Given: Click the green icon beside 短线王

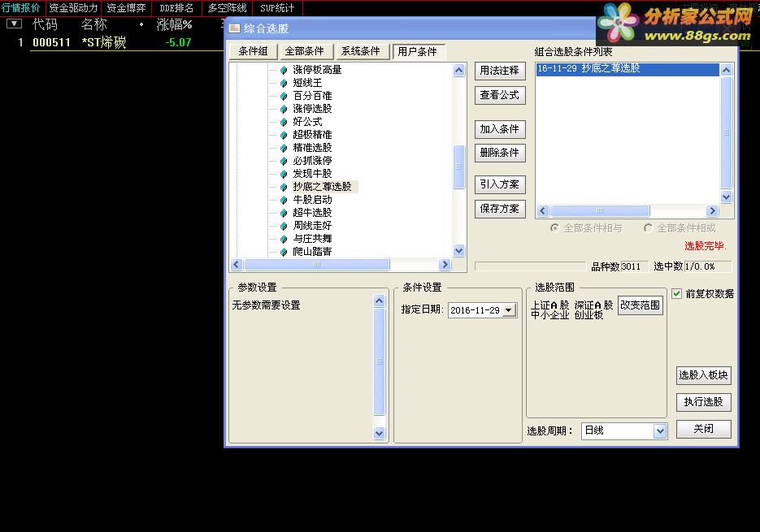Looking at the screenshot, I should click(x=284, y=84).
